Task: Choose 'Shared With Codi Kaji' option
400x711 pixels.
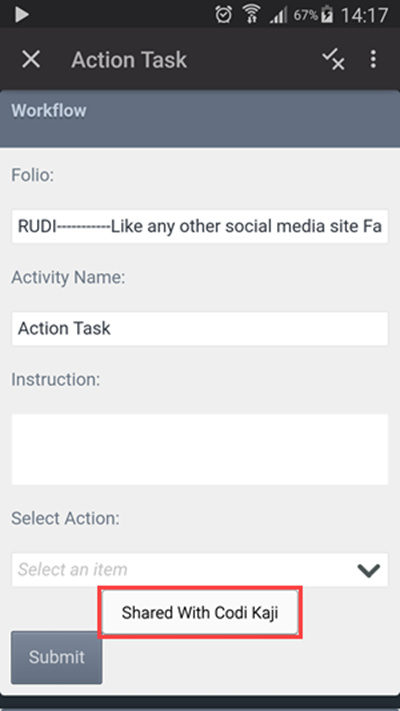Action: [200, 613]
